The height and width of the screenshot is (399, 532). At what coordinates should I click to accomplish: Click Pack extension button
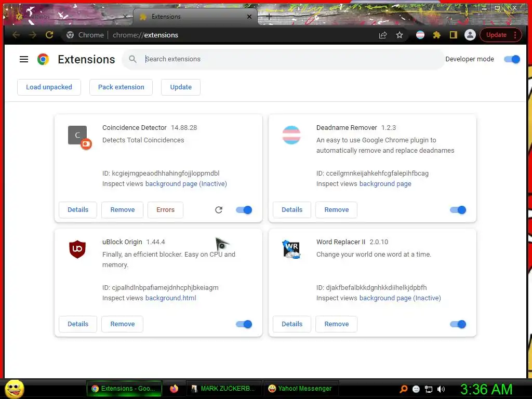click(121, 87)
